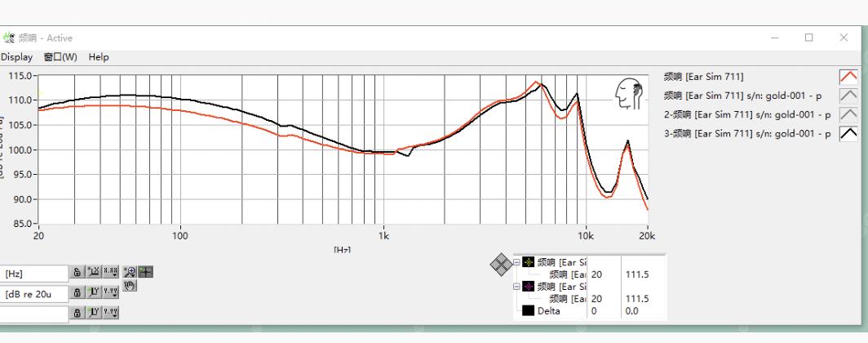The width and height of the screenshot is (868, 343).
Task: Click the diamond cursor mover pad
Action: [x=501, y=265]
